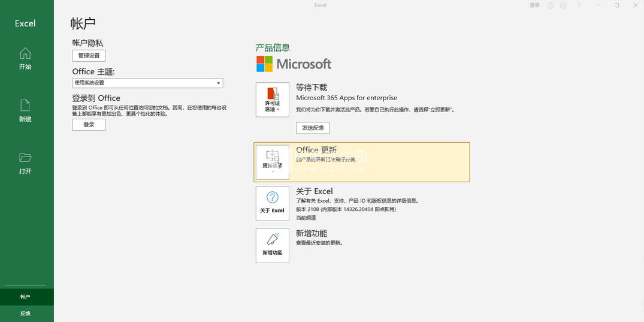The height and width of the screenshot is (322, 644).
Task: Open the 许可证选项 license options menu
Action: [273, 100]
